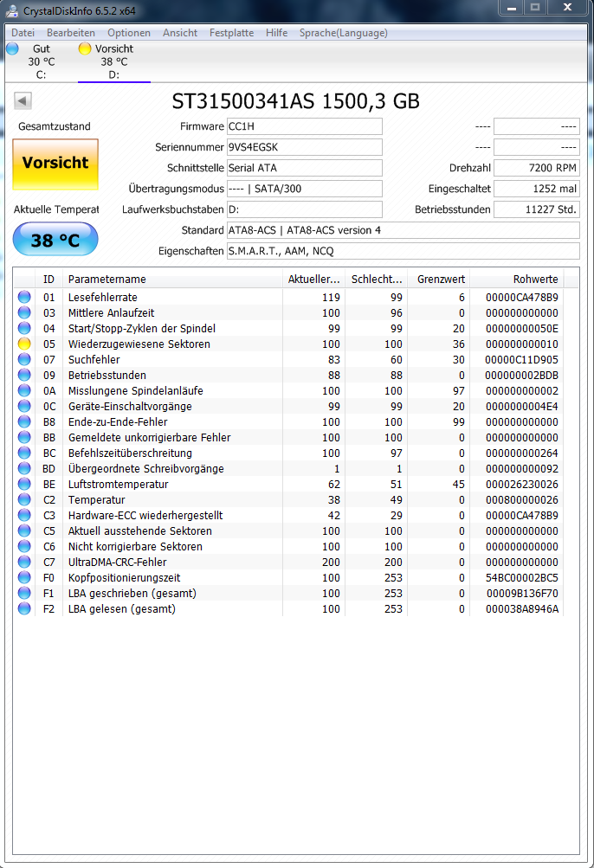Click the Übertragungsmodus field SATA/300

[x=304, y=189]
